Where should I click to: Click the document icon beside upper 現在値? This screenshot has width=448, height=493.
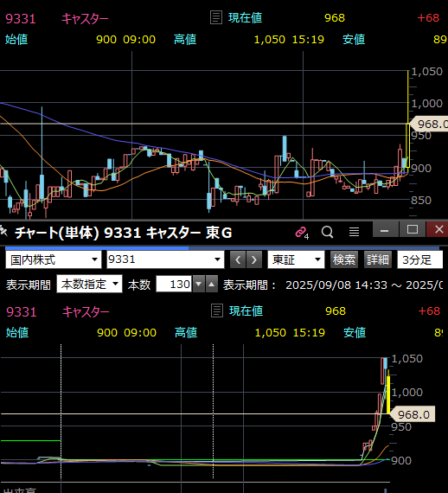pyautogui.click(x=216, y=17)
